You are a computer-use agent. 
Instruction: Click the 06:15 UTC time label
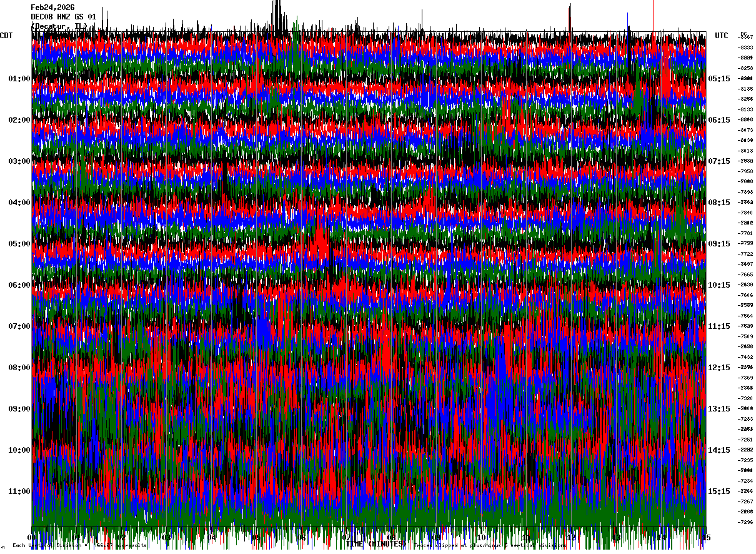[x=719, y=120]
